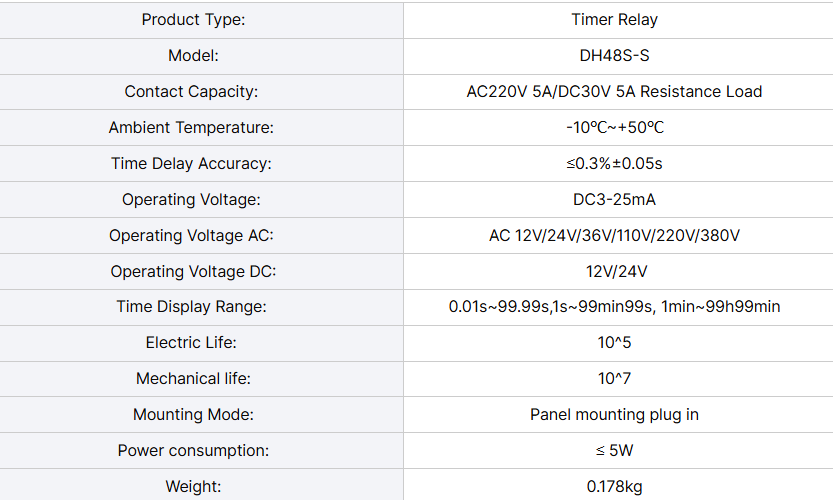Click the Mechanical life value 10^7
The image size is (833, 500).
coord(615,379)
